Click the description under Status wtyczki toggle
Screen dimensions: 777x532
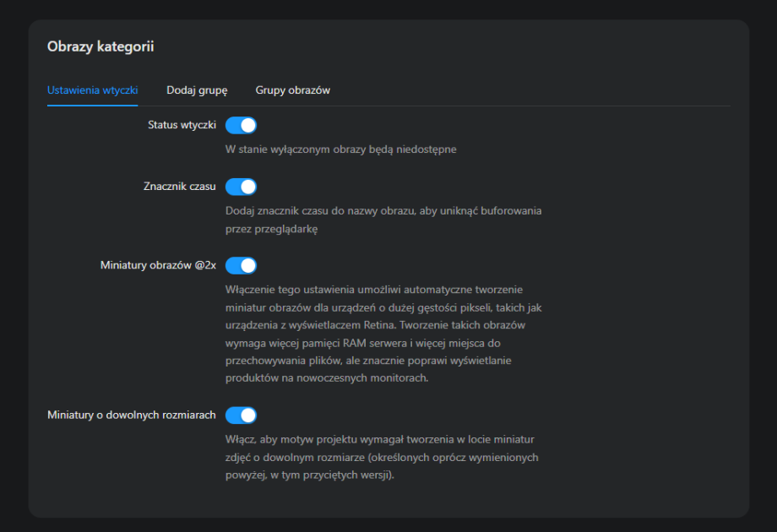[x=340, y=149]
